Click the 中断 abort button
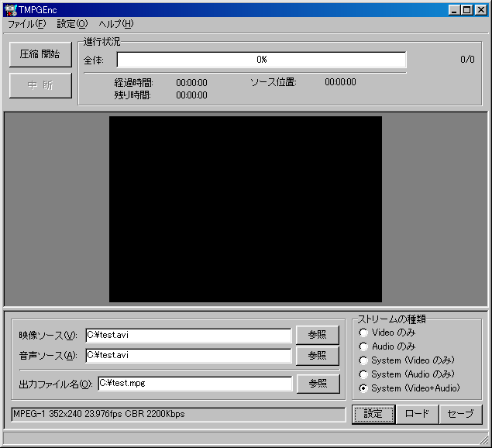The image size is (492, 448). [x=40, y=85]
